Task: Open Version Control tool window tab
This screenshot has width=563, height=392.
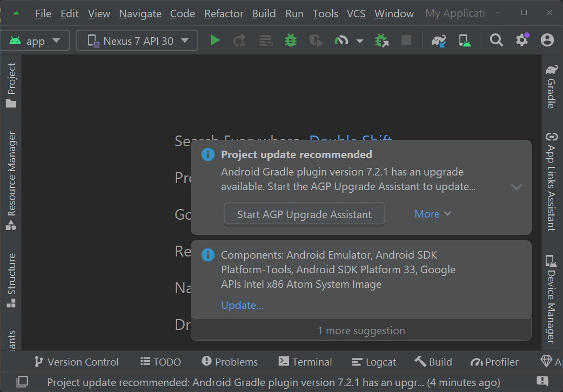Action: [x=77, y=362]
